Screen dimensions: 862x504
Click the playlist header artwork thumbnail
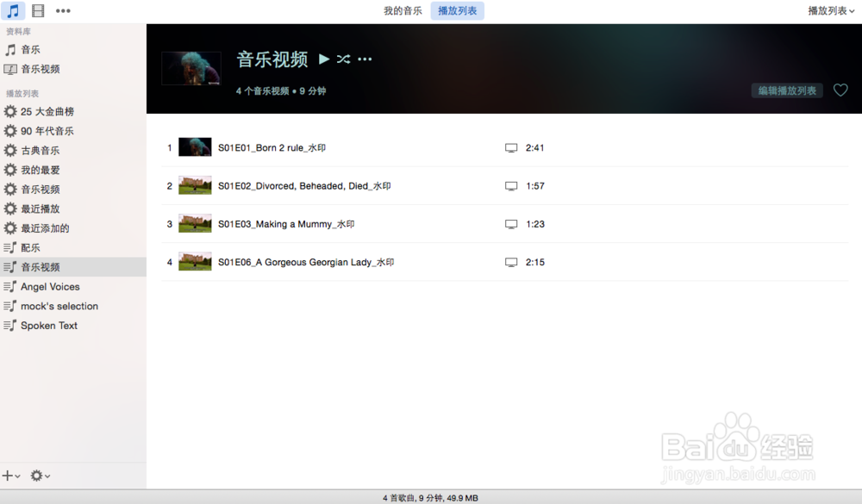(x=191, y=68)
